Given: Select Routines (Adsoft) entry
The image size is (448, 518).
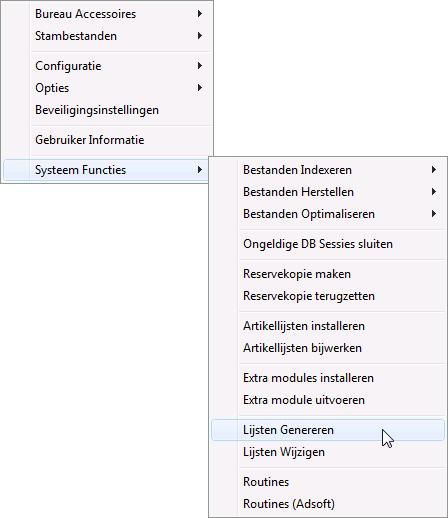Looking at the screenshot, I should tap(328, 504).
